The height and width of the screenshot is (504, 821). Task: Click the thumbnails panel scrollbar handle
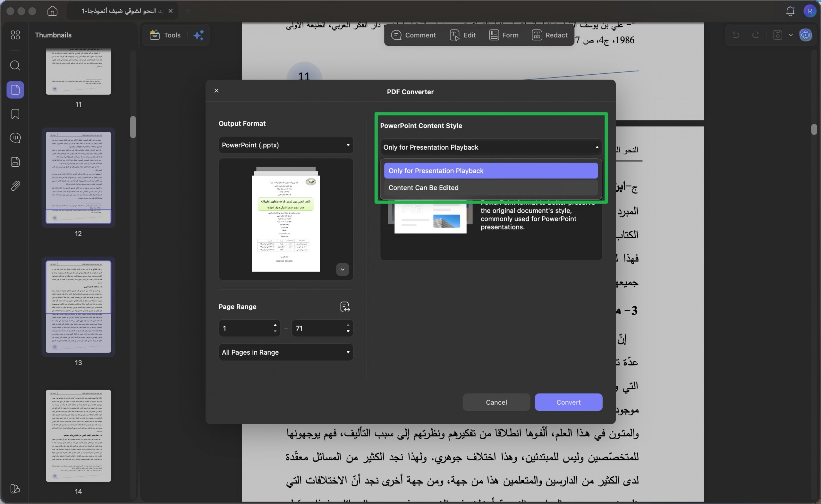pos(133,127)
